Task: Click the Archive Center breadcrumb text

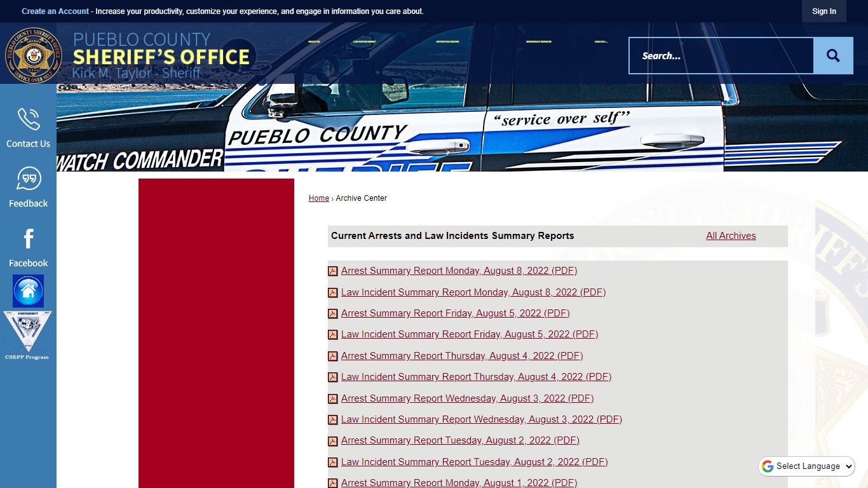Action: pyautogui.click(x=361, y=198)
